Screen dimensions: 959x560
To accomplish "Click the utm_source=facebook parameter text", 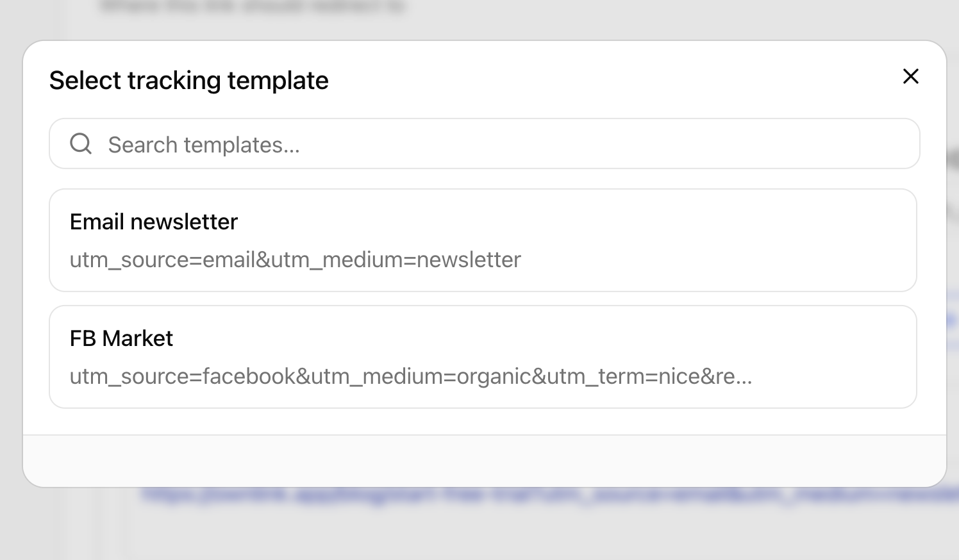I will (x=182, y=376).
